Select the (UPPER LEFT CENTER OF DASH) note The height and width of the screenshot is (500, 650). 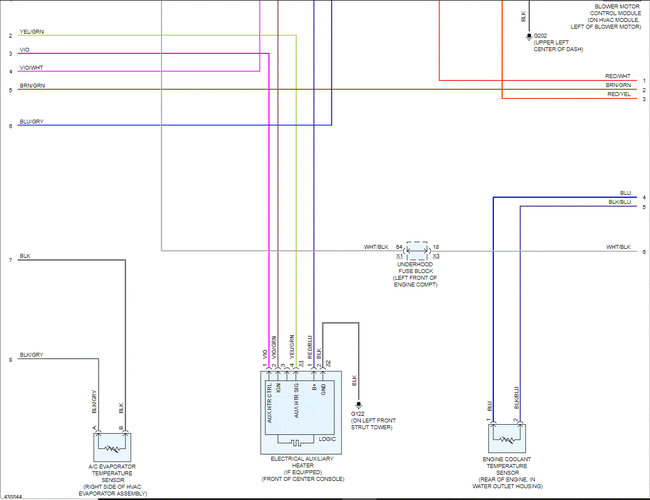pos(558,46)
